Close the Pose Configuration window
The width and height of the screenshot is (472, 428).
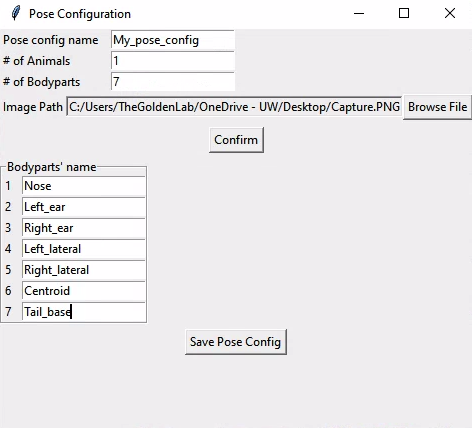coord(450,13)
